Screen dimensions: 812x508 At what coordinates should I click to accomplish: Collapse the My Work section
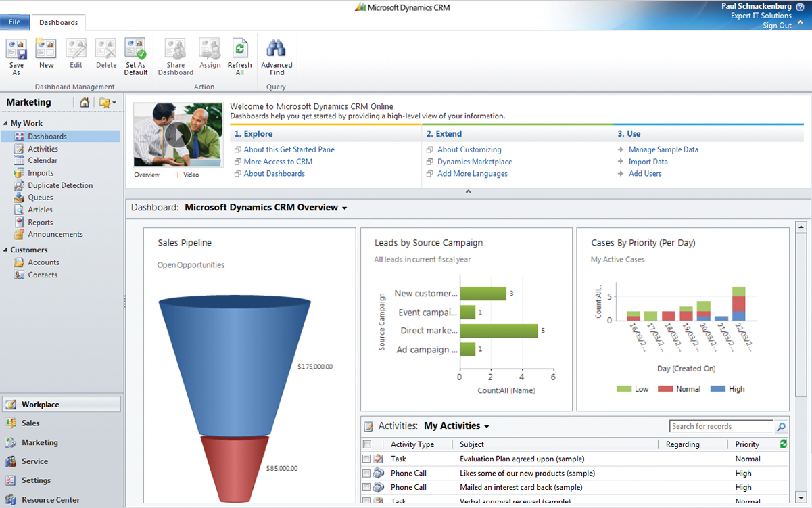[x=5, y=124]
